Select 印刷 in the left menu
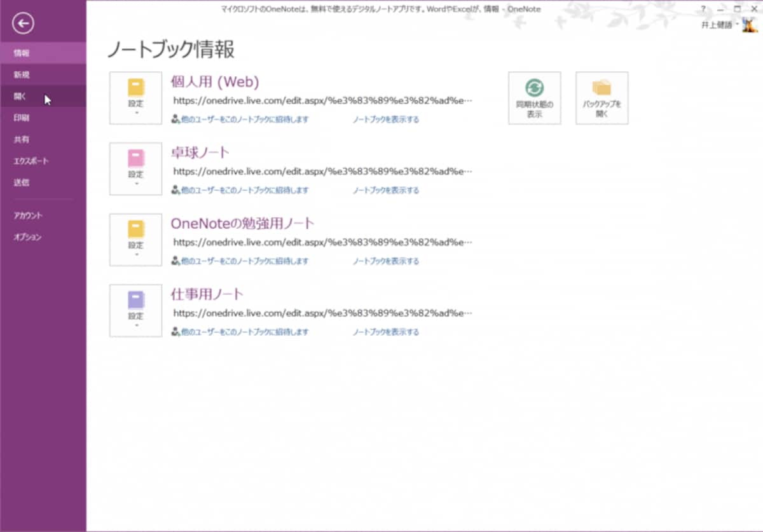Image resolution: width=763 pixels, height=532 pixels. [43, 118]
